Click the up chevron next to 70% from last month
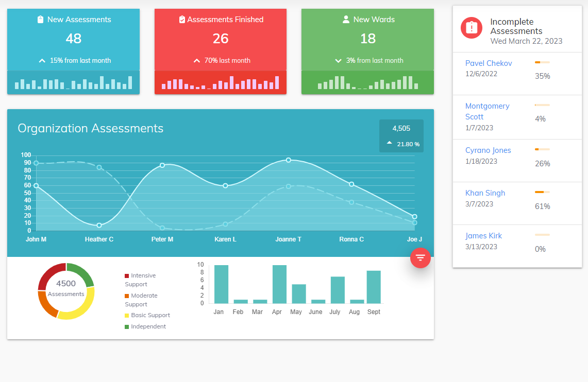The height and width of the screenshot is (382, 588). pos(196,61)
